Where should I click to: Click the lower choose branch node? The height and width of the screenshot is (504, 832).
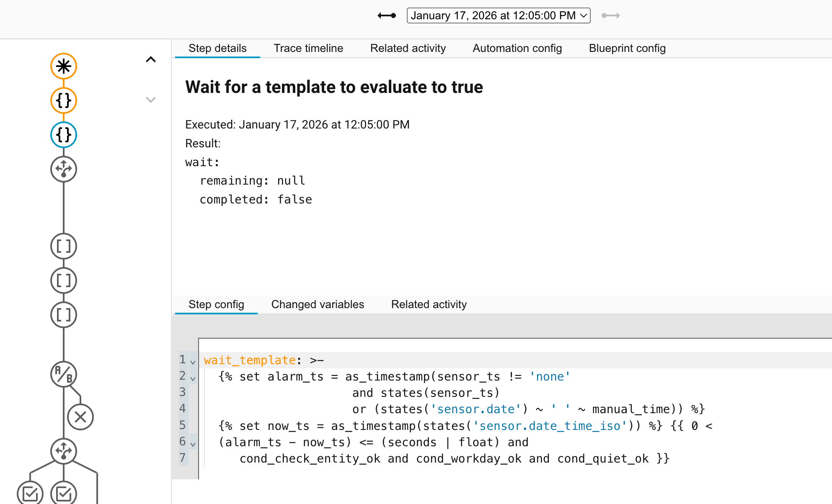point(64,451)
